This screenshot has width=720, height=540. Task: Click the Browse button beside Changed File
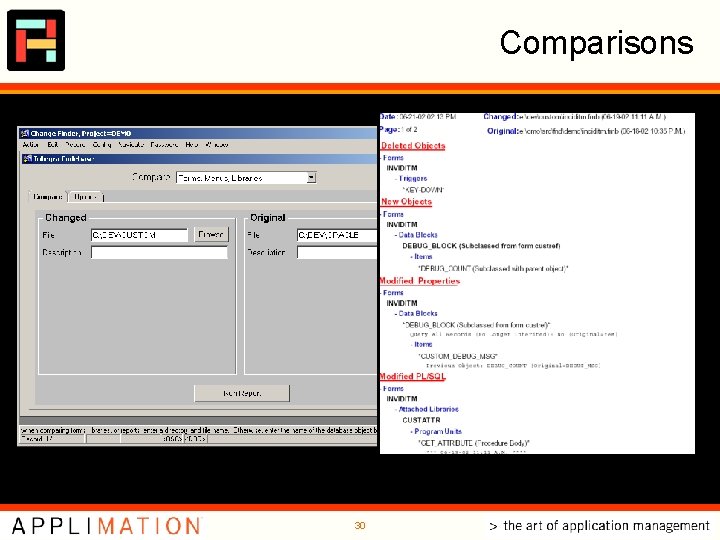click(x=211, y=235)
